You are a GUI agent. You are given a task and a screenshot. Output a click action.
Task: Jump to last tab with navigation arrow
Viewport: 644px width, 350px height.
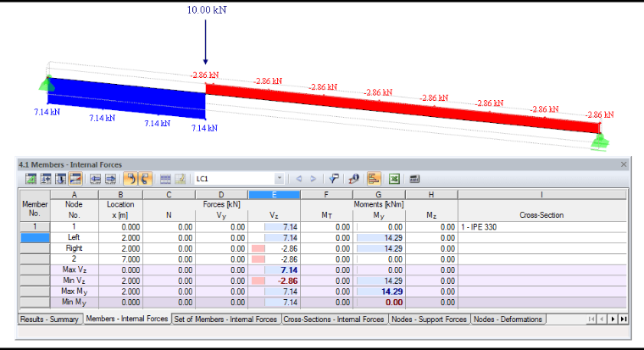pos(624,319)
